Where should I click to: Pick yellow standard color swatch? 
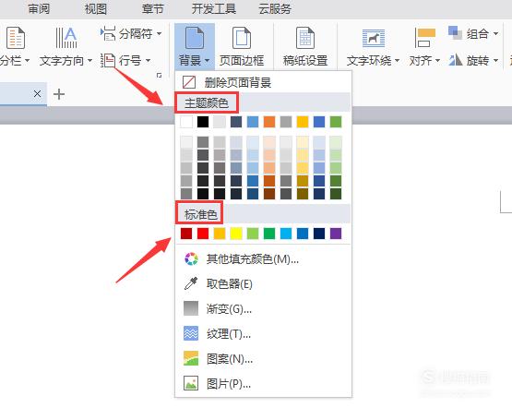click(x=236, y=234)
